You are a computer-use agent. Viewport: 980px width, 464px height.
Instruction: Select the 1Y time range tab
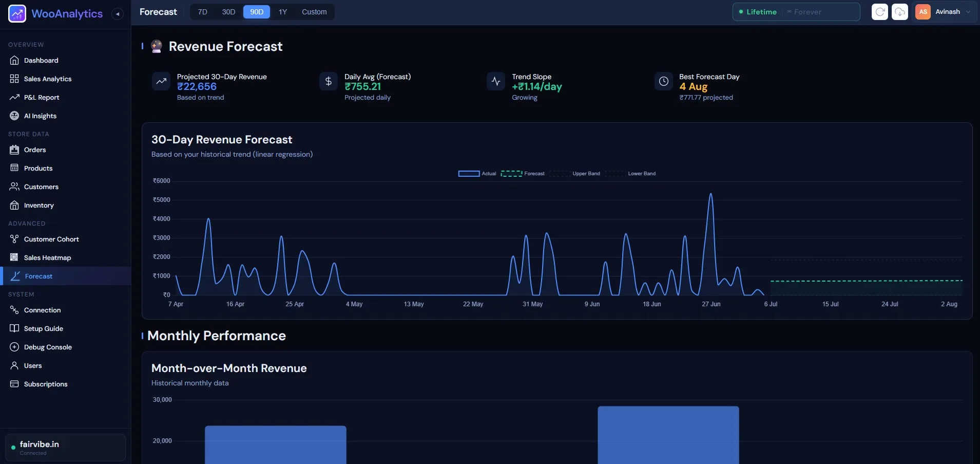[283, 12]
